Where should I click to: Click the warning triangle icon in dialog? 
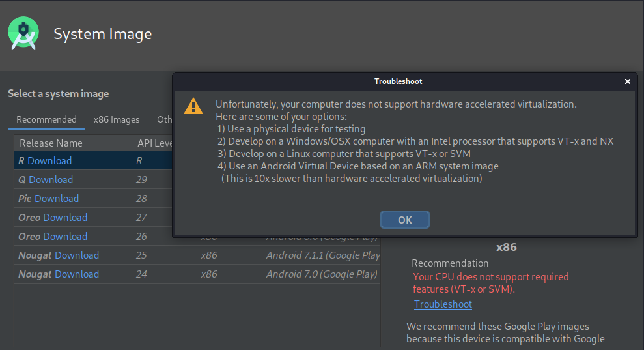pyautogui.click(x=193, y=106)
